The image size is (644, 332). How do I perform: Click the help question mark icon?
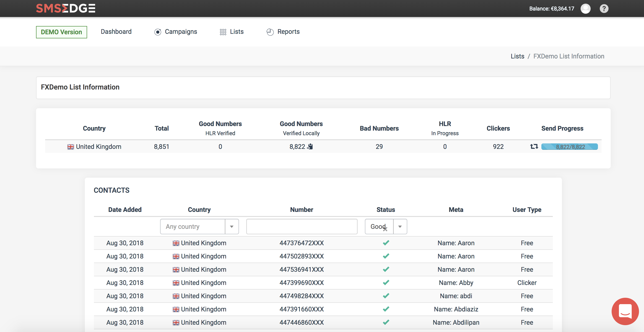click(604, 9)
